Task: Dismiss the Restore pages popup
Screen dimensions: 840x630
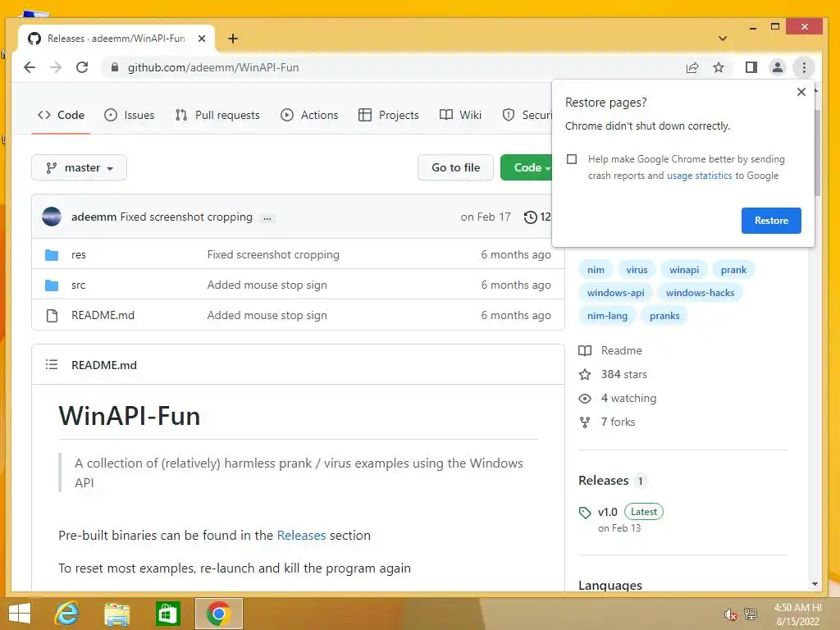Action: coord(801,92)
